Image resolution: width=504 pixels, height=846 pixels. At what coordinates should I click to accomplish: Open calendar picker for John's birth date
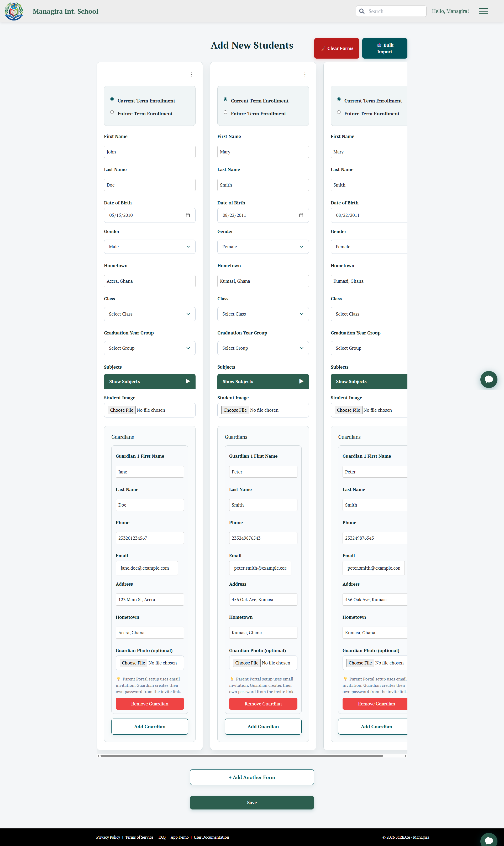pos(188,215)
